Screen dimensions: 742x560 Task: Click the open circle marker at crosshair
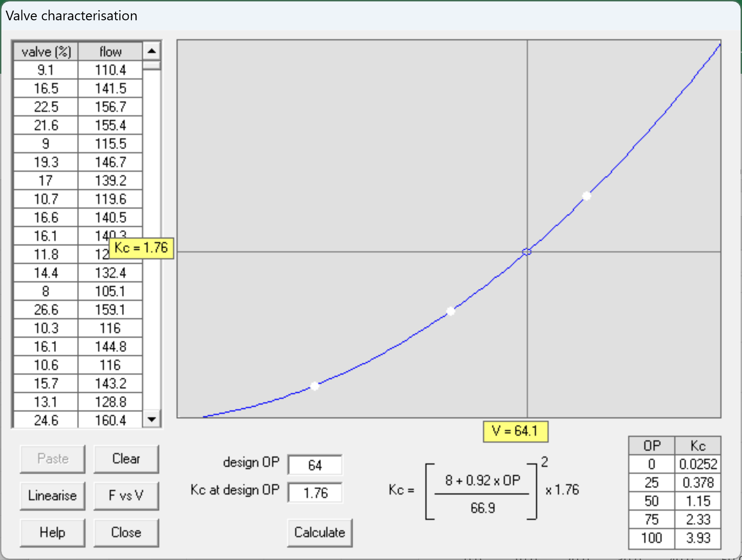527,252
